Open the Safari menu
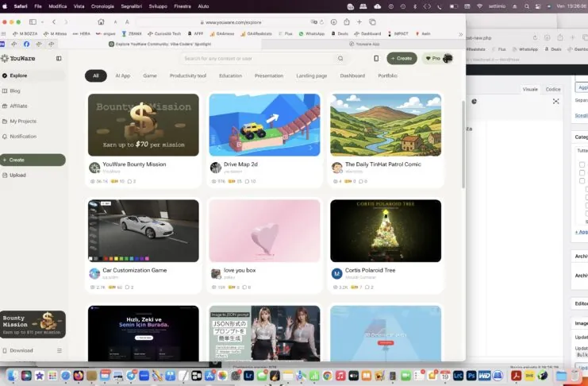This screenshot has height=386, width=588. [21, 6]
